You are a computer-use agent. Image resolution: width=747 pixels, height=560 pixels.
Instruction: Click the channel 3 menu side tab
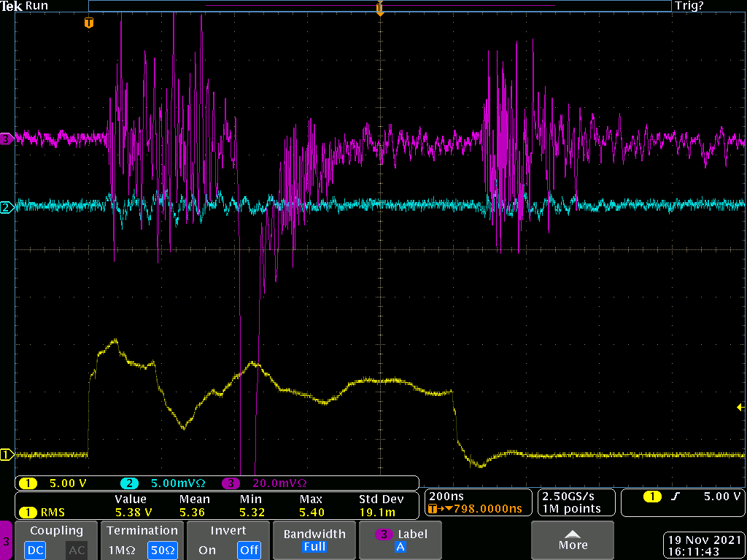pyautogui.click(x=7, y=541)
